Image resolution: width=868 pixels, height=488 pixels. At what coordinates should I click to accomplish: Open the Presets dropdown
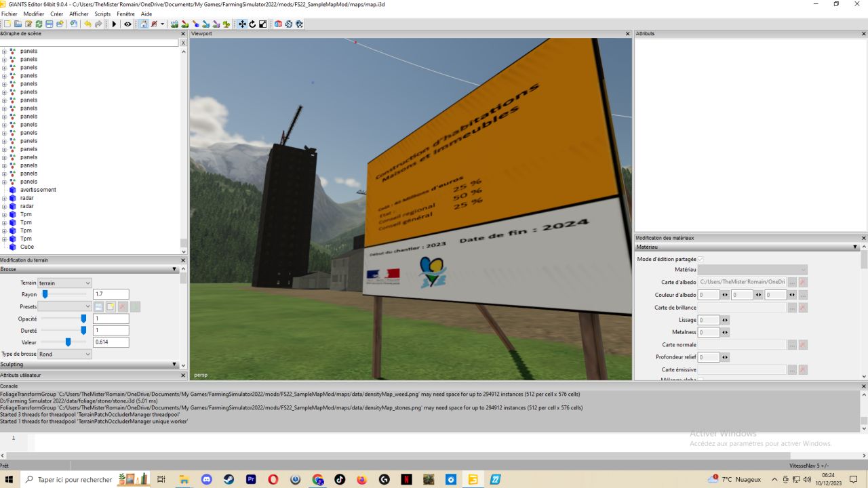(x=64, y=307)
